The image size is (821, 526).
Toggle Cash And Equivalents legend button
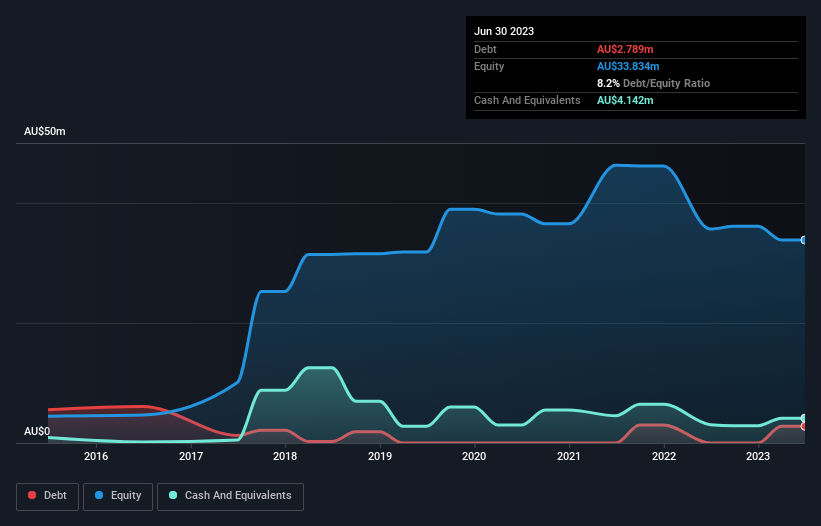click(230, 496)
